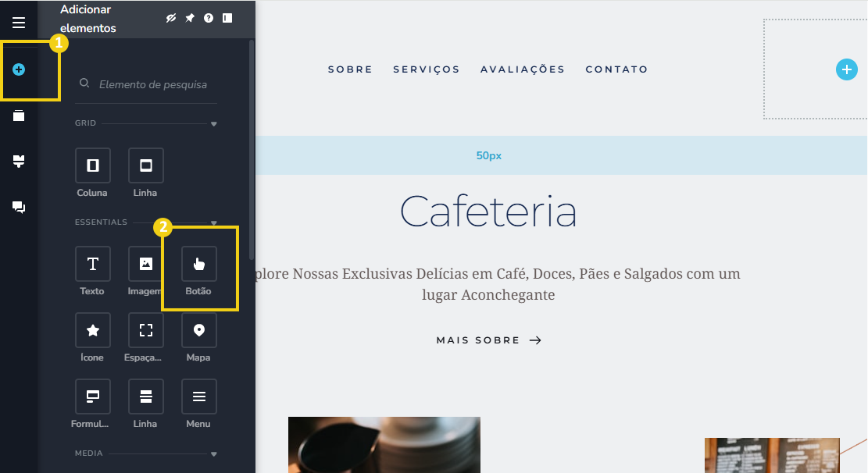Click the MEDIA section label
Viewport: 868px width, 473px height.
[x=88, y=453]
